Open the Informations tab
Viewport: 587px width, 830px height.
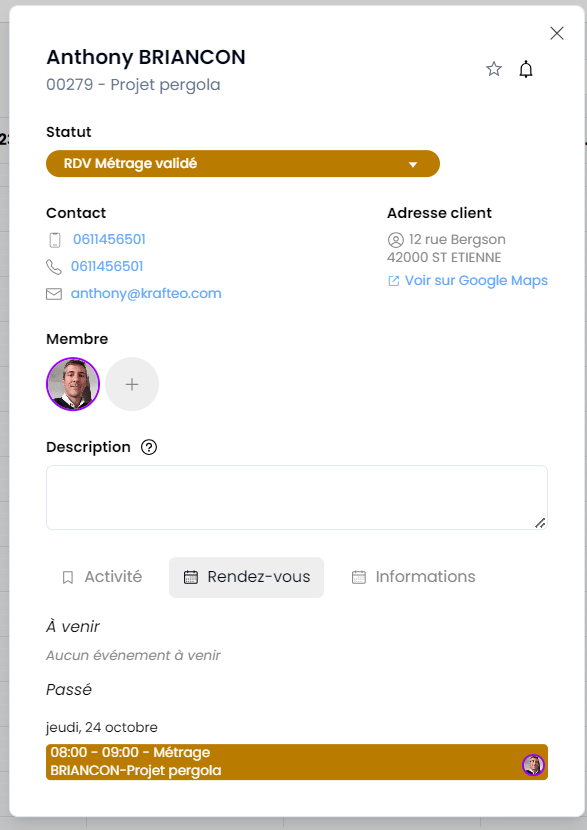point(413,577)
